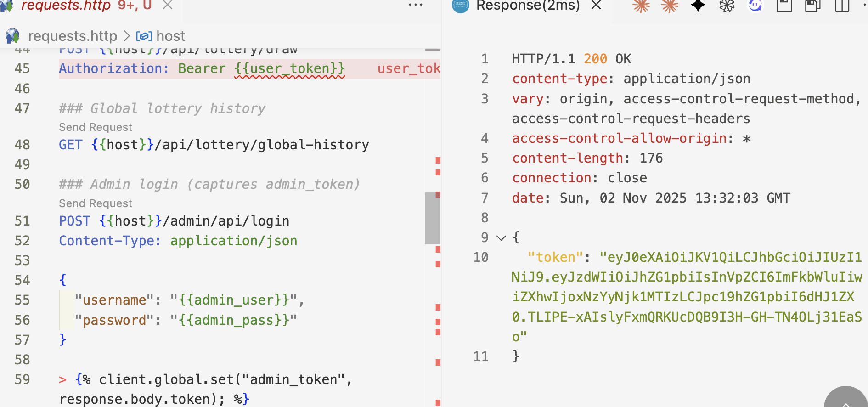Close the Response(2ms) tab
868x407 pixels.
pos(596,5)
